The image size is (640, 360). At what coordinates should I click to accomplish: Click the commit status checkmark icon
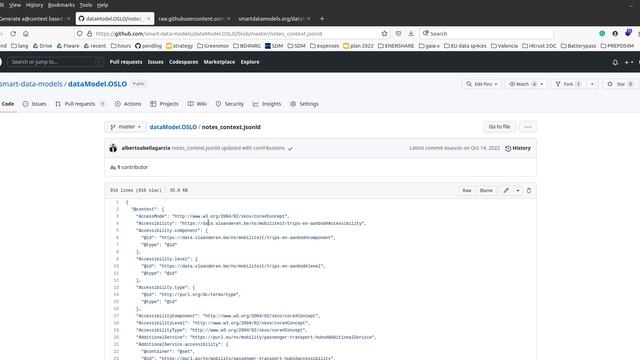[x=290, y=149]
